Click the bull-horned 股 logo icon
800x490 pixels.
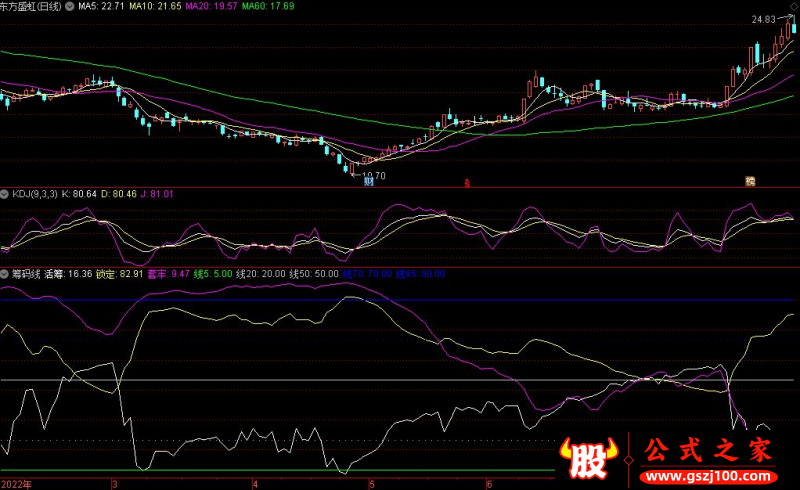pyautogui.click(x=589, y=458)
